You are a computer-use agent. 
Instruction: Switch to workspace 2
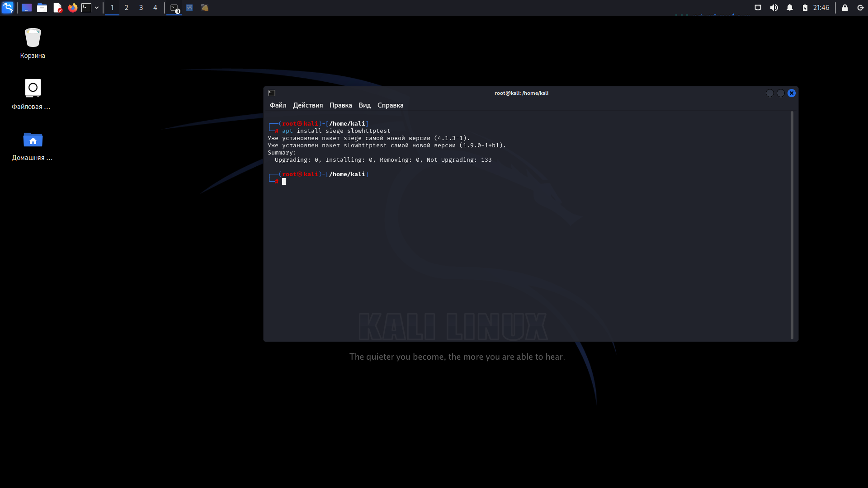click(x=127, y=8)
